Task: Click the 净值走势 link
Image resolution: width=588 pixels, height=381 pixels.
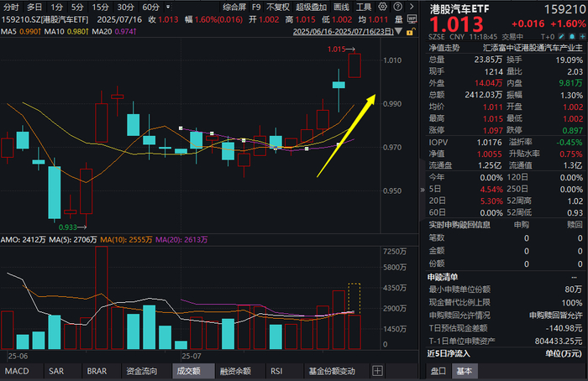Action: (x=444, y=48)
